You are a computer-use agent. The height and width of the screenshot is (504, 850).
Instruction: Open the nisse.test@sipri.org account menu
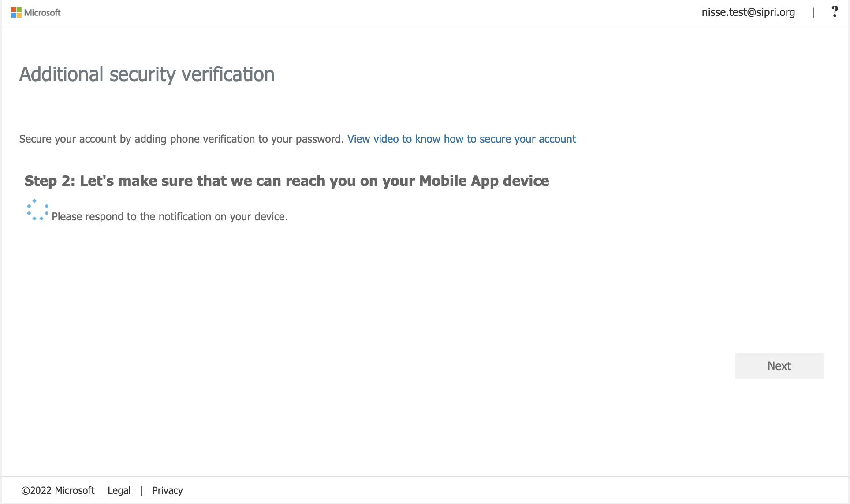point(748,12)
